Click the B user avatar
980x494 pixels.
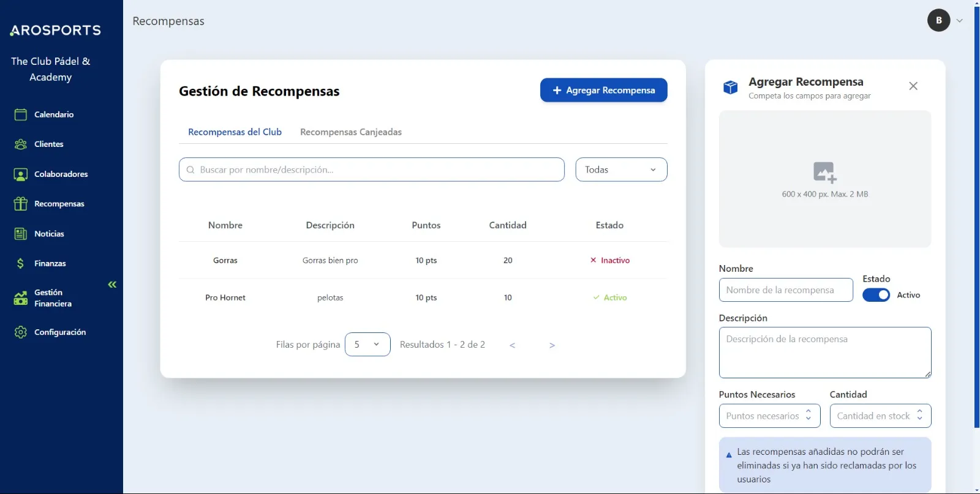point(938,20)
